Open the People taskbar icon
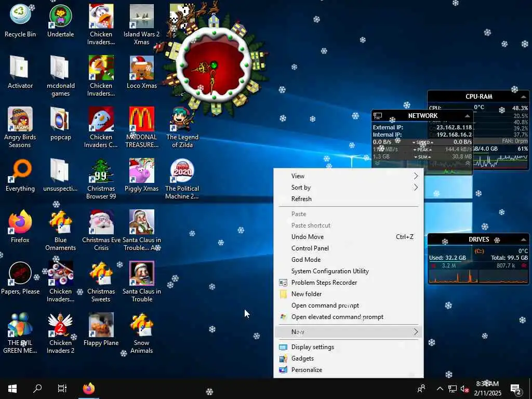 (x=421, y=389)
